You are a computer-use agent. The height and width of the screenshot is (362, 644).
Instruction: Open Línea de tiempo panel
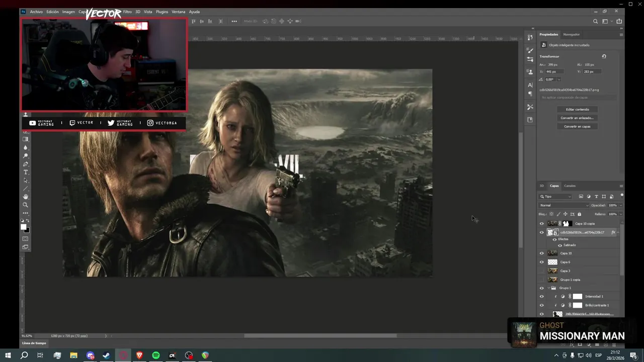tap(34, 343)
